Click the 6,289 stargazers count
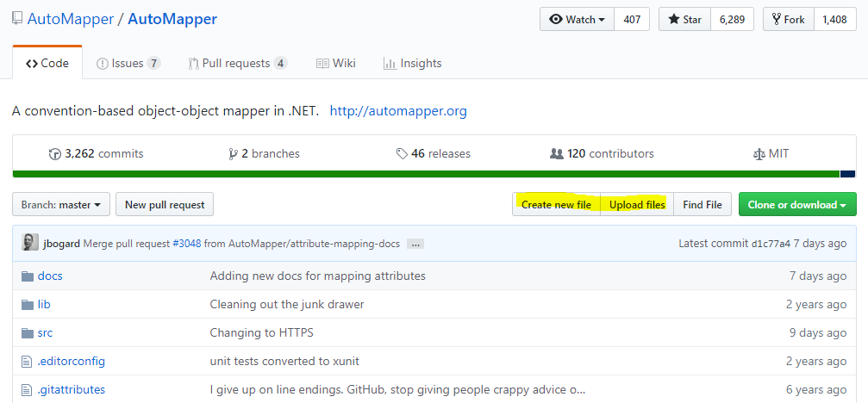Viewport: 868px width, 403px height. pos(733,19)
